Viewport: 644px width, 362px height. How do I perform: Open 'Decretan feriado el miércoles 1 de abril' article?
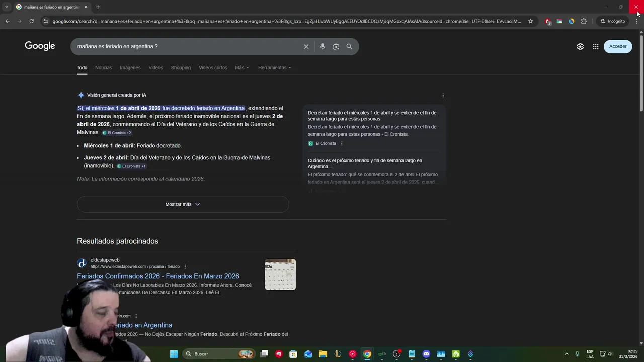(x=372, y=116)
